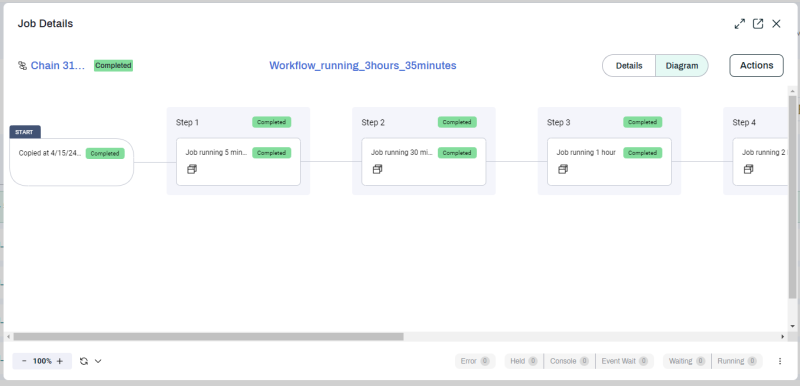Select the Diagram view tab
Image resolution: width=800 pixels, height=386 pixels.
pos(682,66)
